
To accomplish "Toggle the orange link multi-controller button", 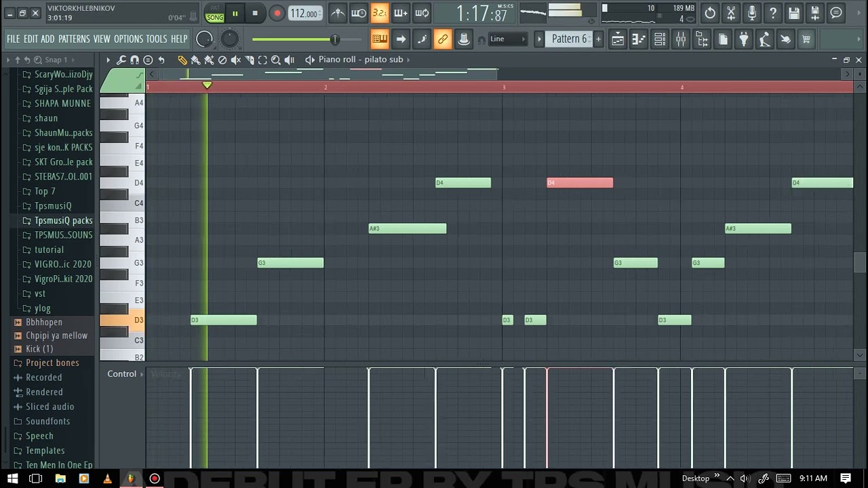I will pos(443,39).
